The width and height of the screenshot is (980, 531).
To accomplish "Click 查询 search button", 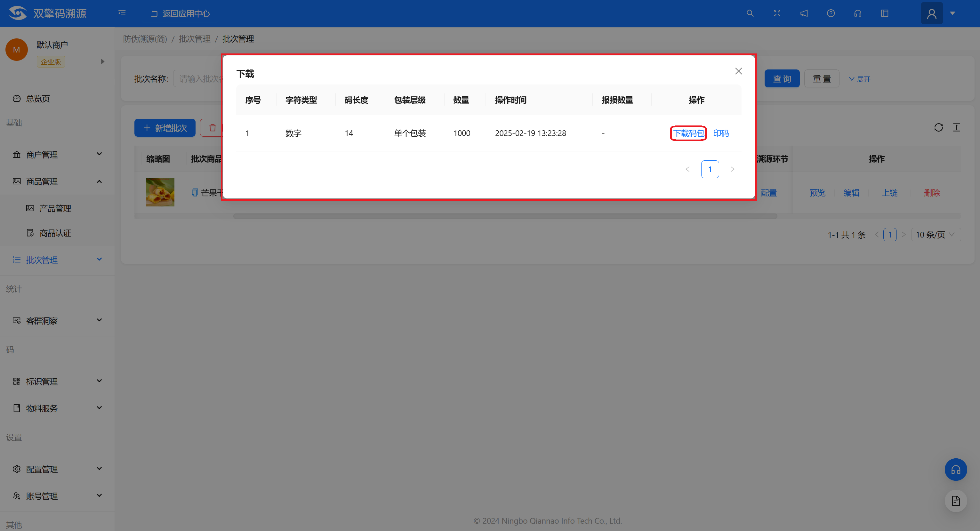I will 782,79.
